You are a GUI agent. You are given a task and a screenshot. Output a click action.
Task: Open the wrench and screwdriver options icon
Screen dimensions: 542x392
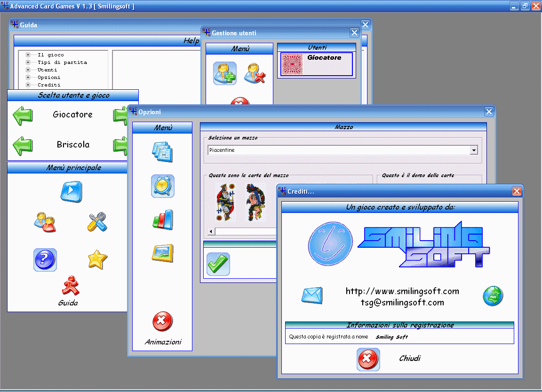[97, 222]
